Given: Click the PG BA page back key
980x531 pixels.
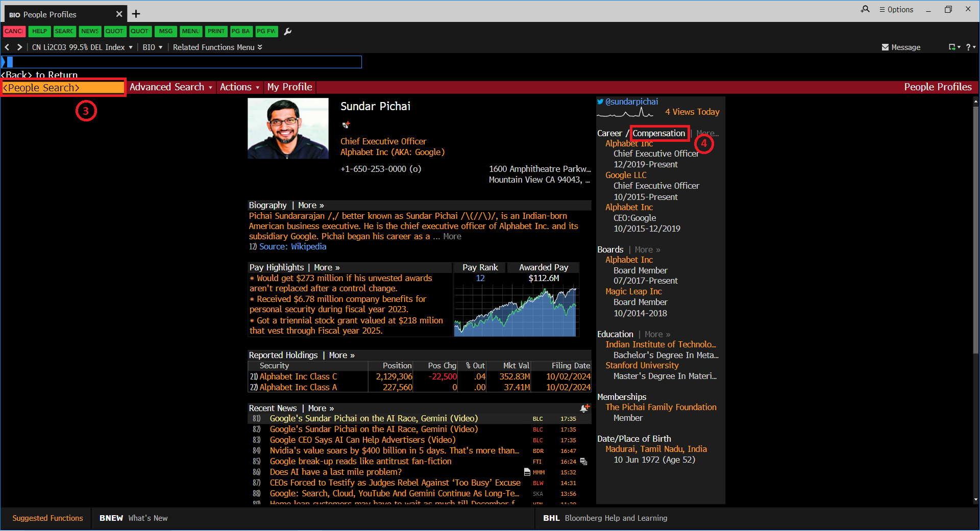Looking at the screenshot, I should click(241, 32).
